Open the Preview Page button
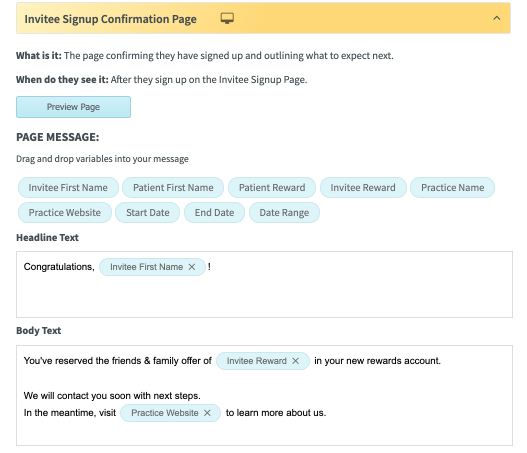 73,107
